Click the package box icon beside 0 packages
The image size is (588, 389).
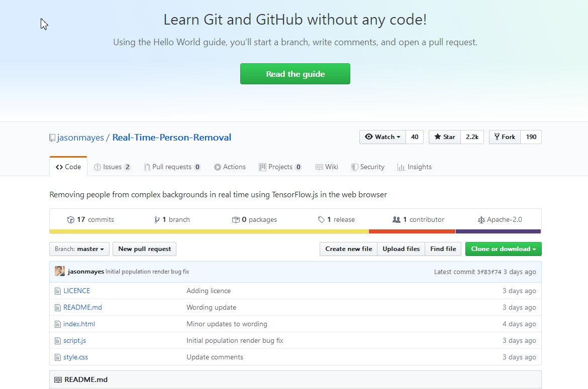pos(236,220)
